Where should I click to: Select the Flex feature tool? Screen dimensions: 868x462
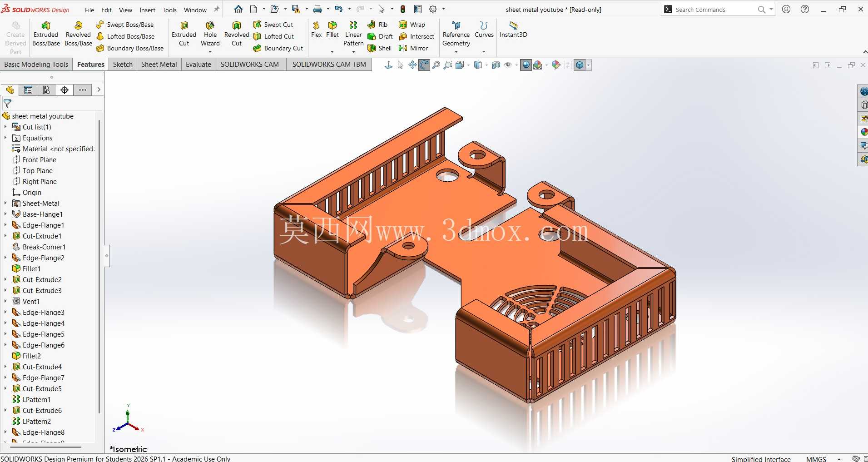[x=316, y=30]
